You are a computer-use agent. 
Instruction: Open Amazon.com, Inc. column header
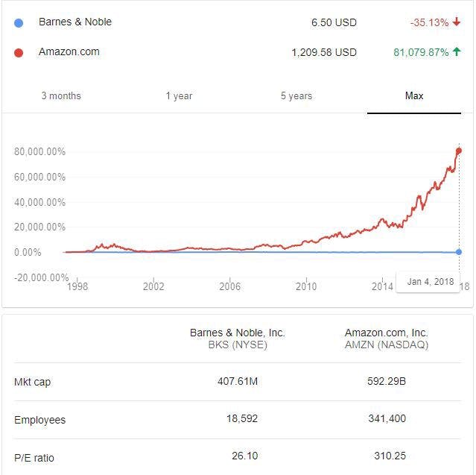387,333
